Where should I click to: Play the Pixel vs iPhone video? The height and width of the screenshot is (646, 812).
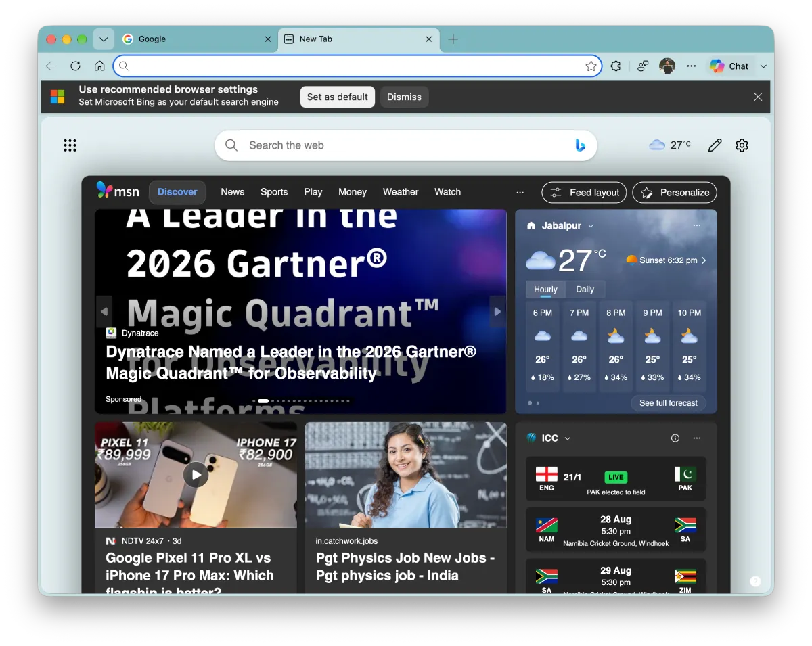(196, 475)
